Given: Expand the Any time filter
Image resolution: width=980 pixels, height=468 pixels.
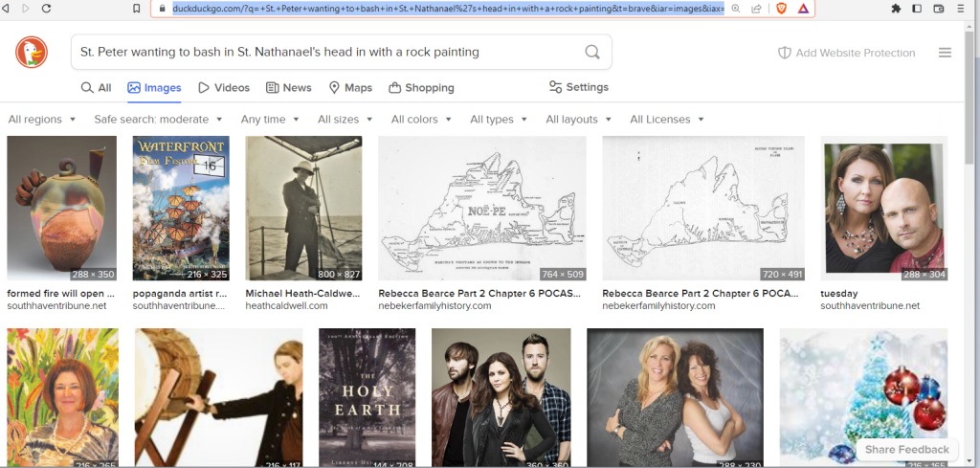Looking at the screenshot, I should click(270, 120).
